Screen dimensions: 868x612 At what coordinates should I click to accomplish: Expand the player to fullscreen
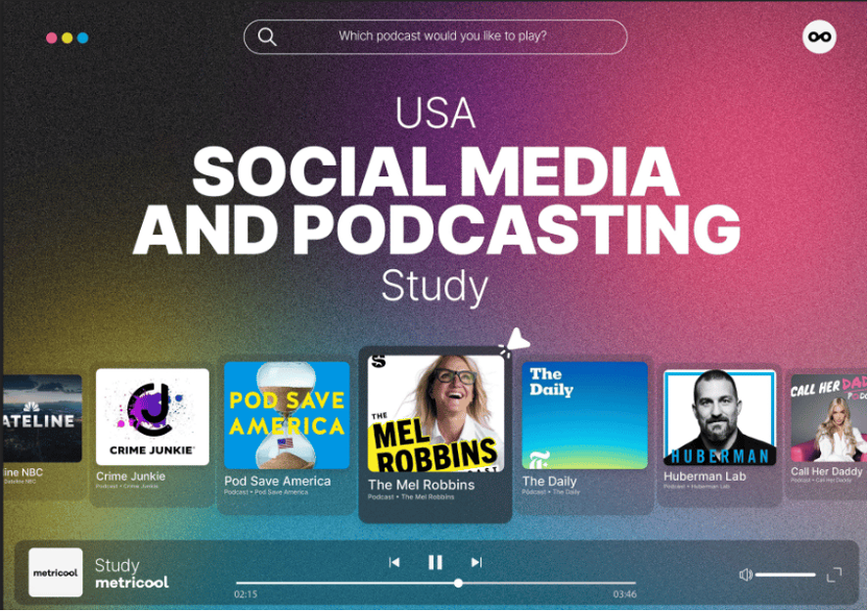[834, 575]
